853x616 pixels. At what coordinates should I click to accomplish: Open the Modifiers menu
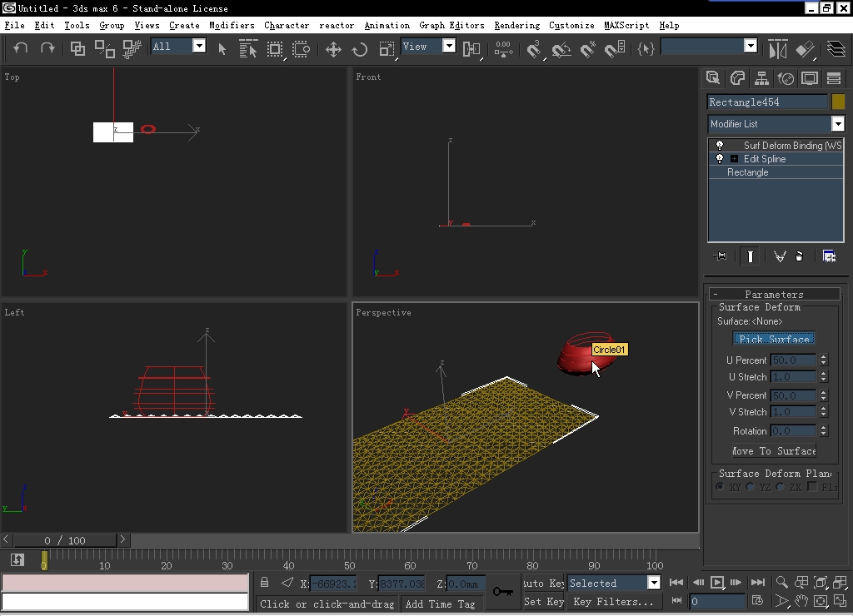click(x=232, y=25)
